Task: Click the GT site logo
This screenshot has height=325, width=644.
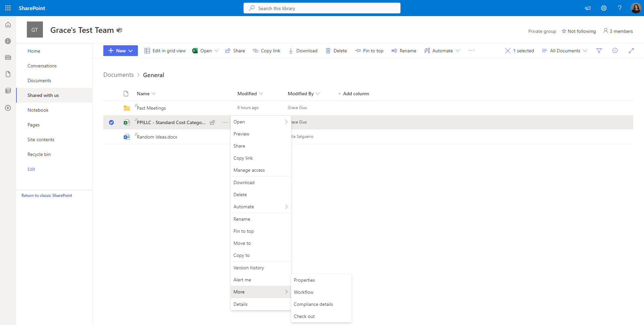Action: (35, 30)
